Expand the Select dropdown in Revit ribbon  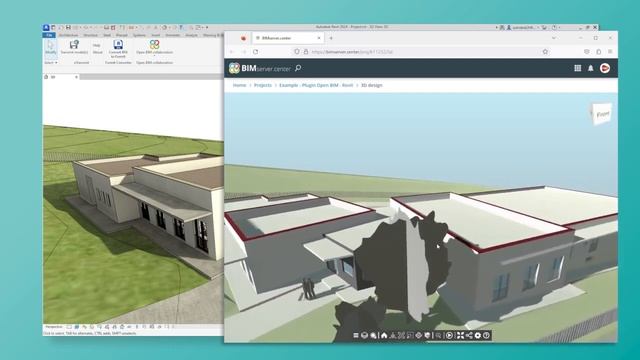coord(51,63)
